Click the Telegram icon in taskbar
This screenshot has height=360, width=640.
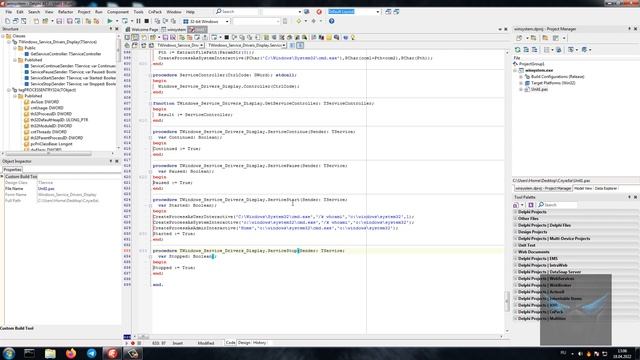(91, 353)
